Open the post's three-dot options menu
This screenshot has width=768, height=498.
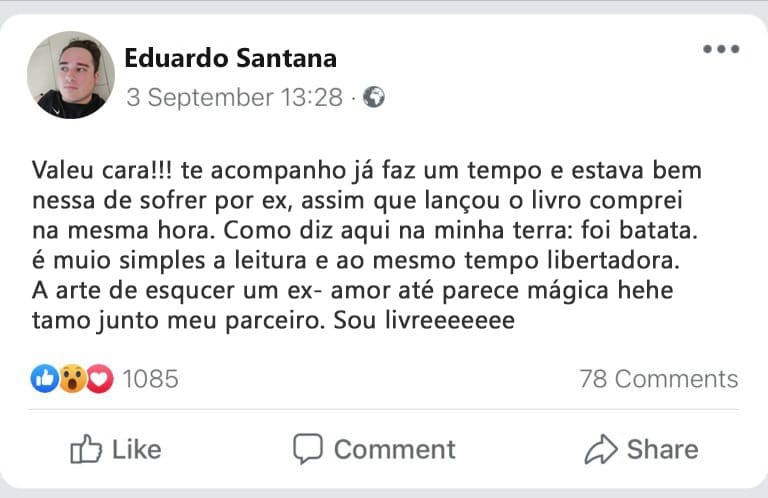(720, 50)
